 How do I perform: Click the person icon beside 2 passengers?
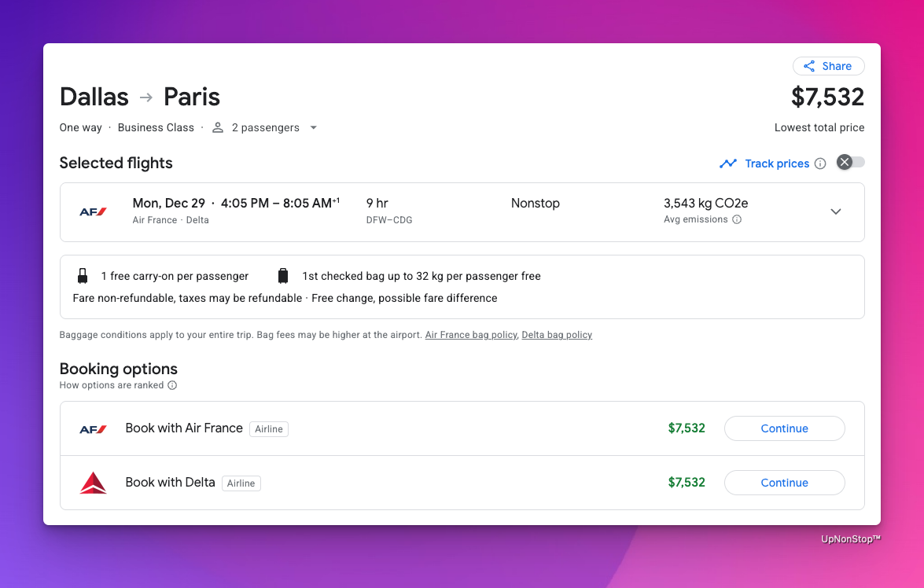218,128
